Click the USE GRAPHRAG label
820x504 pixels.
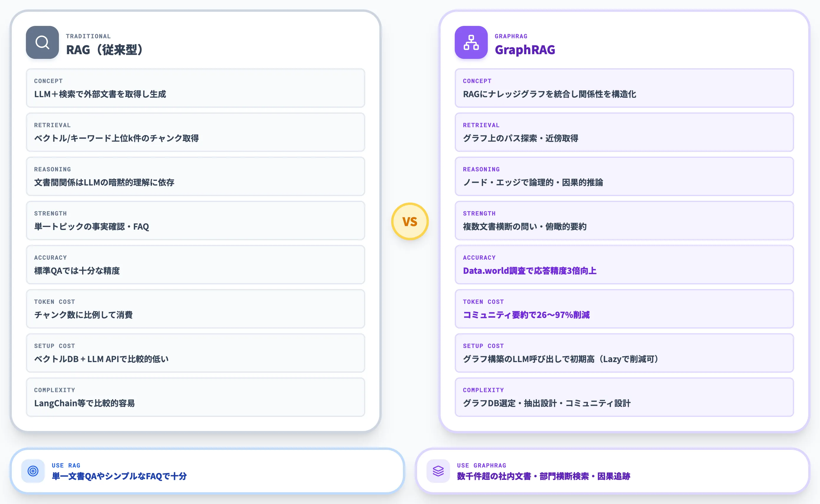point(482,465)
